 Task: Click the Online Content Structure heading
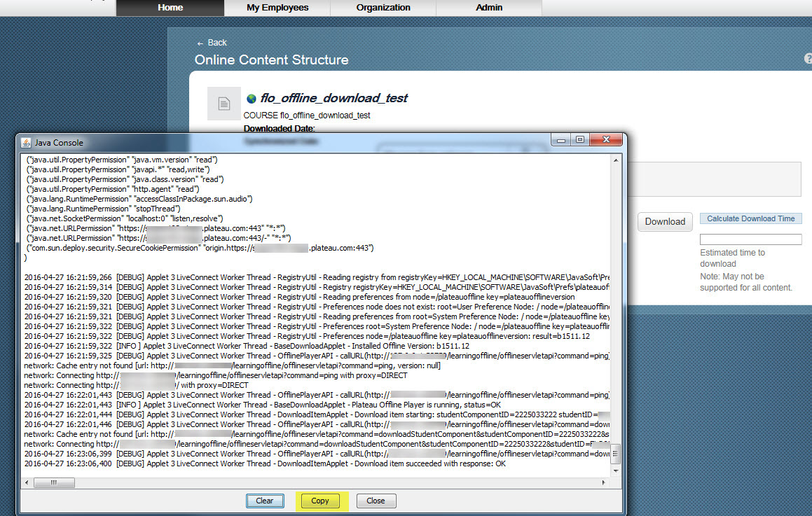271,60
